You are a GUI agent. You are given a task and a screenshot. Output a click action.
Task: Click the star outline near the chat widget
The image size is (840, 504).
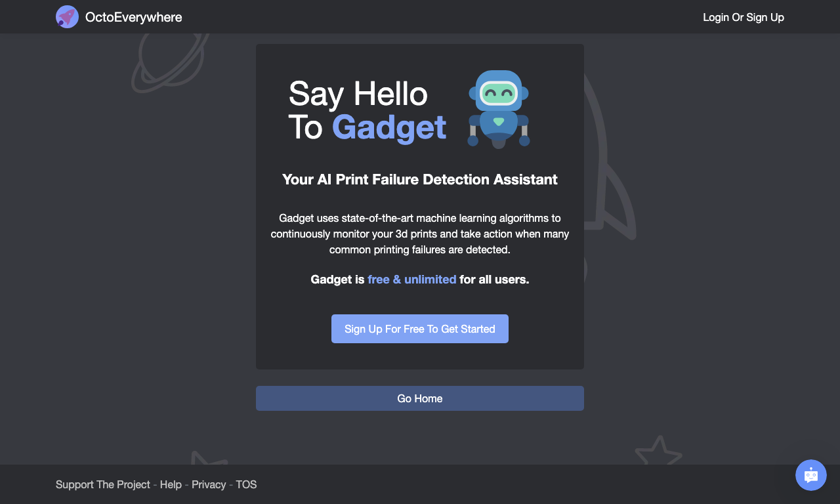[x=658, y=451]
